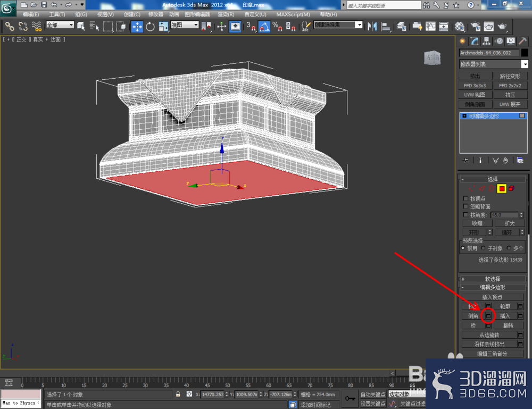Viewport: 532px width, 409px height.
Task: Click the FFD 3x3x3 modifier button
Action: pyautogui.click(x=475, y=86)
